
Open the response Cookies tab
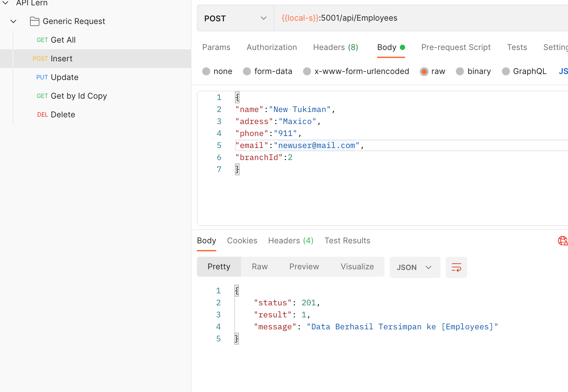242,241
